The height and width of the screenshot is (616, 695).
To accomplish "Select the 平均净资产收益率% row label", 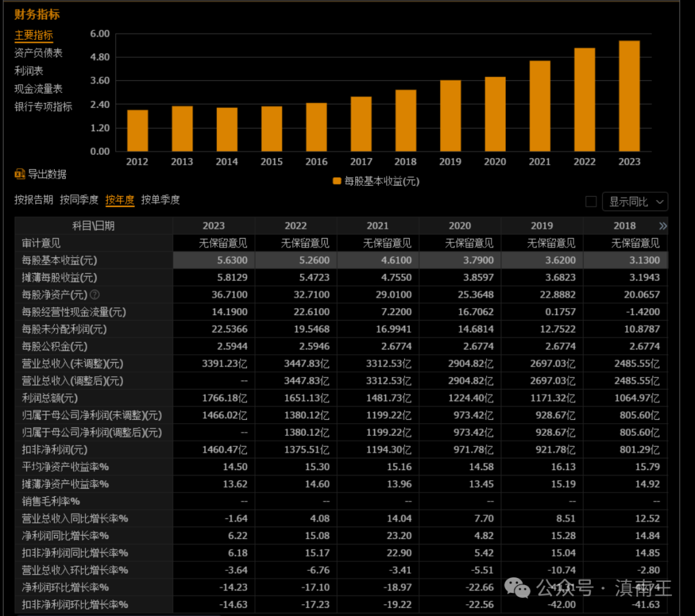I will click(65, 467).
